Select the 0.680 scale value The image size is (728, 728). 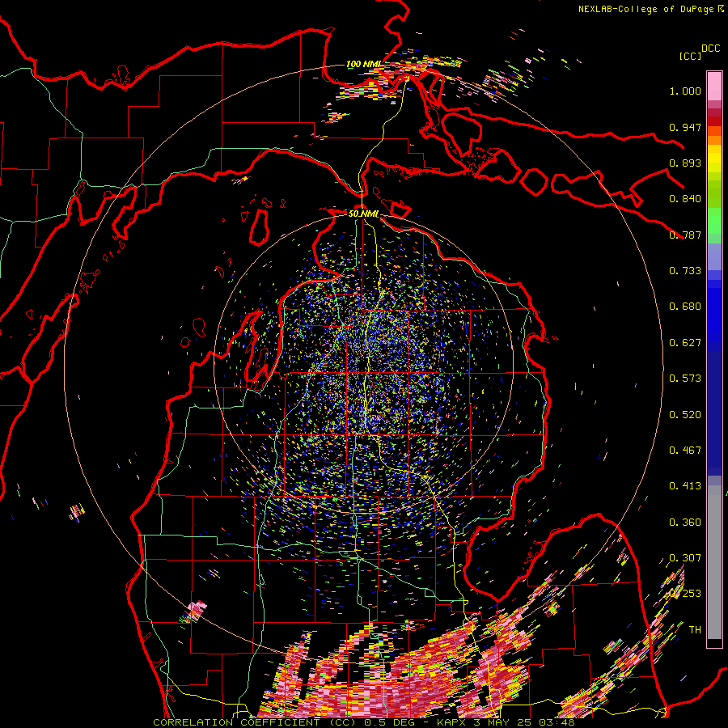click(685, 307)
